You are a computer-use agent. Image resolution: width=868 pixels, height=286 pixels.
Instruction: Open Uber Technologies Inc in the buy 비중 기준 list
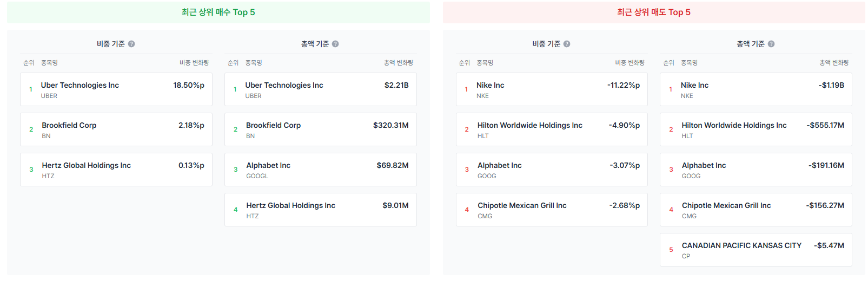tap(116, 89)
